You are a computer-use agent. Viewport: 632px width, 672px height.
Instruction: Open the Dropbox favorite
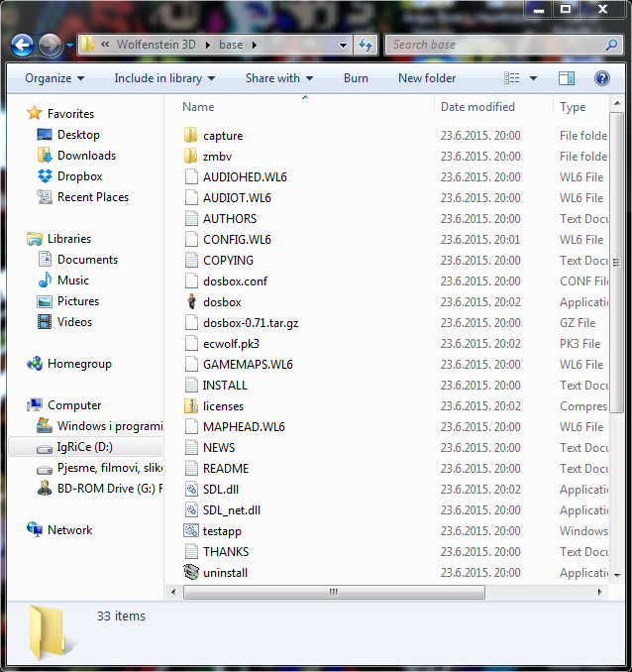(x=79, y=176)
